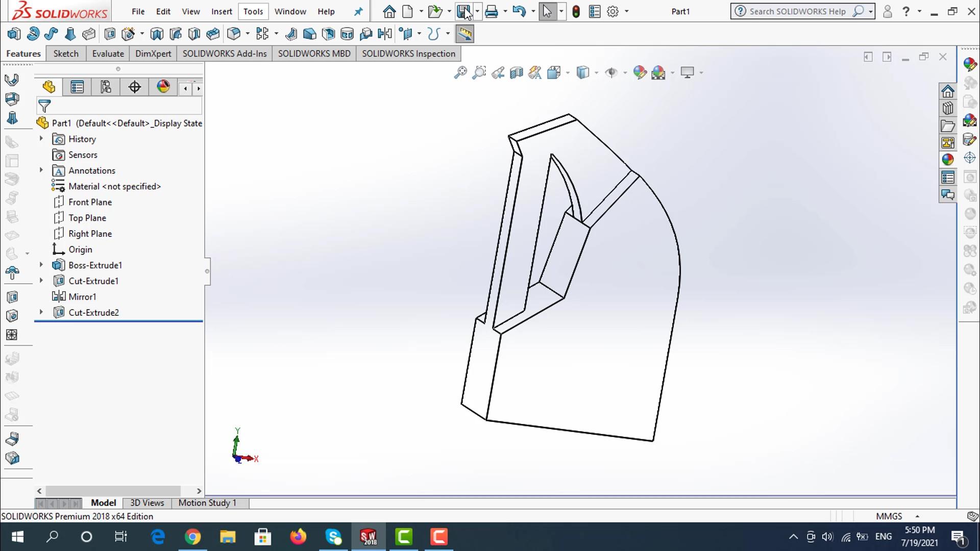The width and height of the screenshot is (980, 551).
Task: Expand the Boss-Extrude1 feature node
Action: 41,265
